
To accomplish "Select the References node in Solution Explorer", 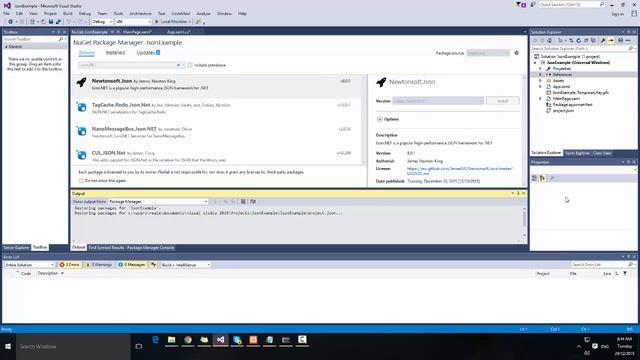I will 562,75.
